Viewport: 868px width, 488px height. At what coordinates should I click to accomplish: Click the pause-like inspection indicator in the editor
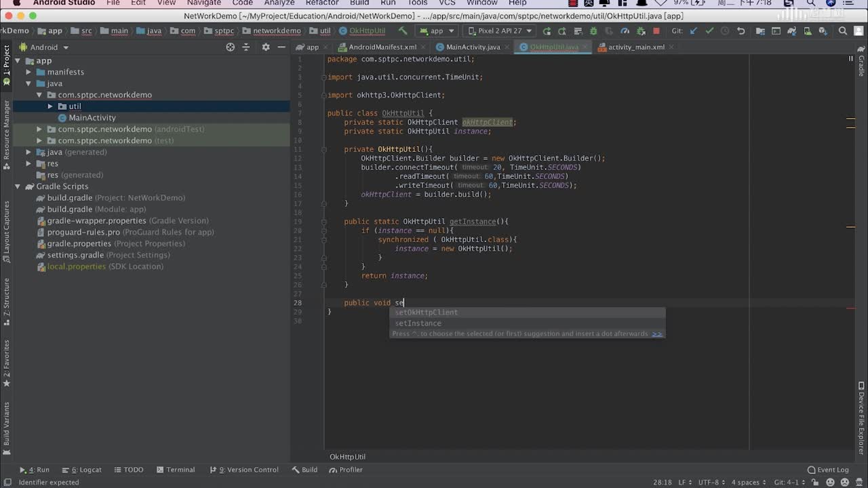(851, 58)
